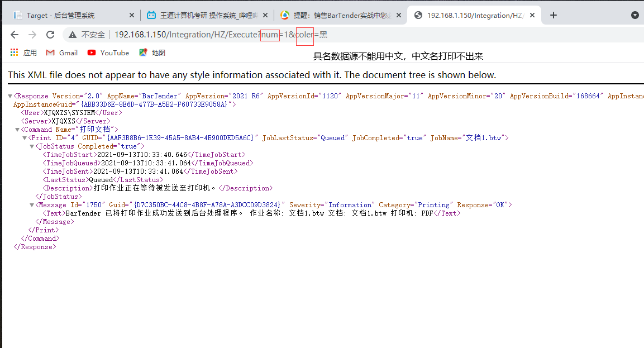644x348 pixels.
Task: Collapse the Print ID XML node
Action: pos(25,138)
